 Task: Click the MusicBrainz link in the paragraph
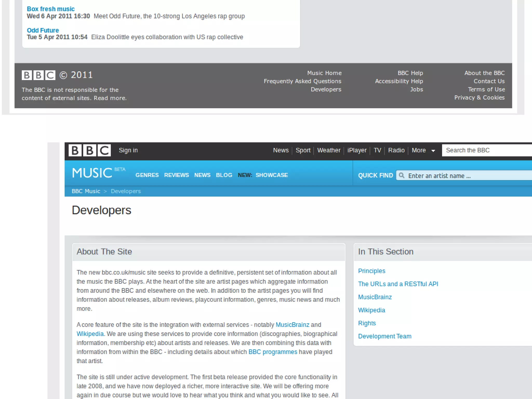[292, 325]
